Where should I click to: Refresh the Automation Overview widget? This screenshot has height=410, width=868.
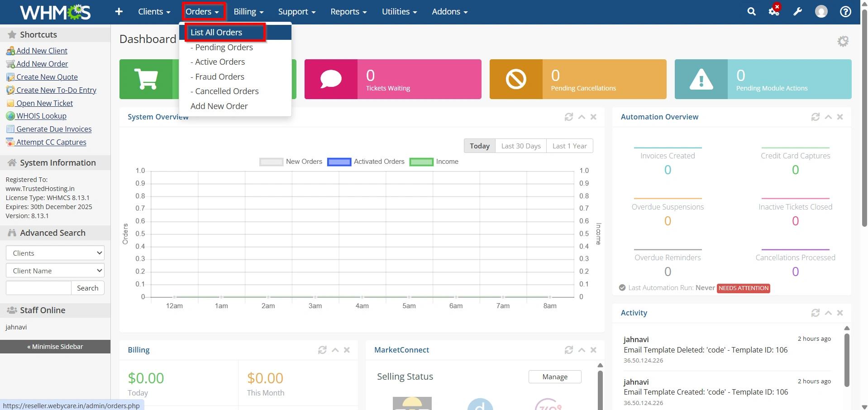(816, 117)
